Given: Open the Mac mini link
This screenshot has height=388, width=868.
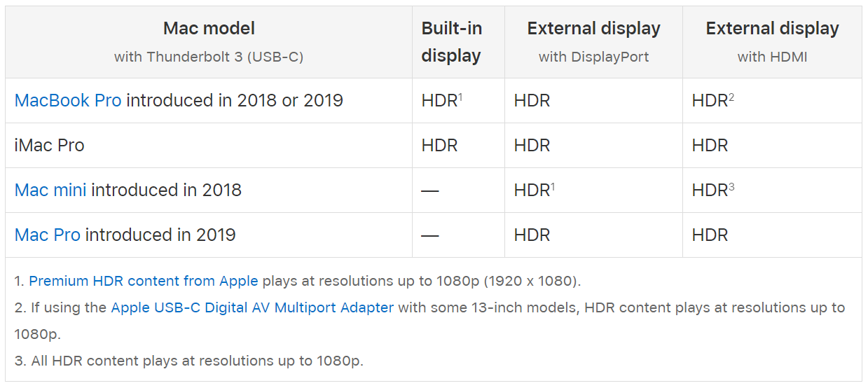Looking at the screenshot, I should [x=50, y=190].
